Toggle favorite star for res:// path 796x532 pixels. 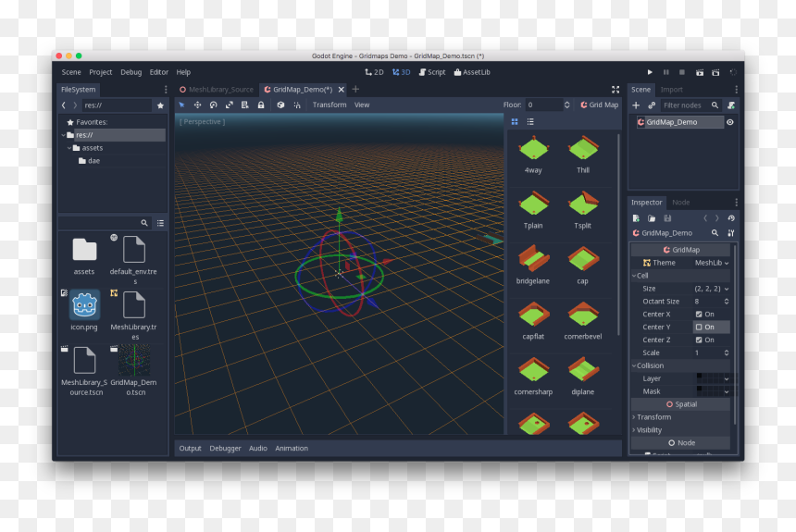(160, 105)
